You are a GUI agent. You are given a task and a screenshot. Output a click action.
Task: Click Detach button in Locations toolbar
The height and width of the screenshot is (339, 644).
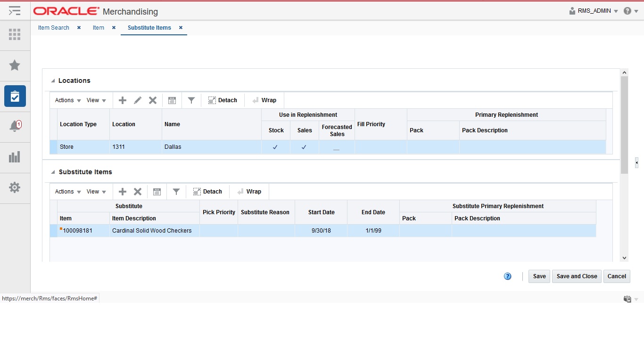223,100
